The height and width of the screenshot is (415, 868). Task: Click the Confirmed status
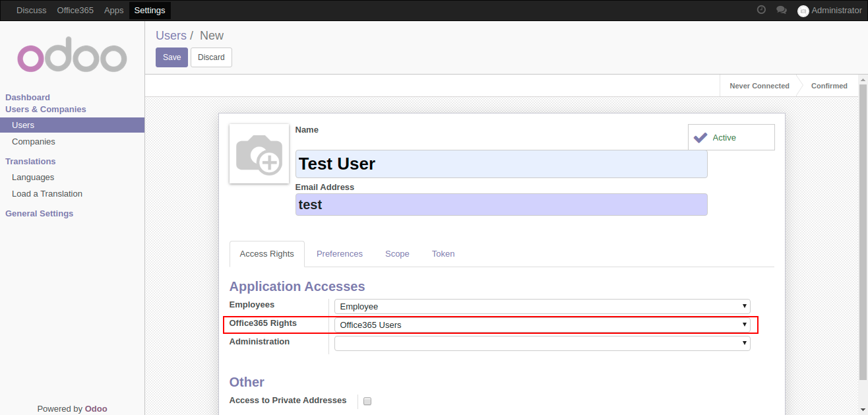[x=829, y=86]
